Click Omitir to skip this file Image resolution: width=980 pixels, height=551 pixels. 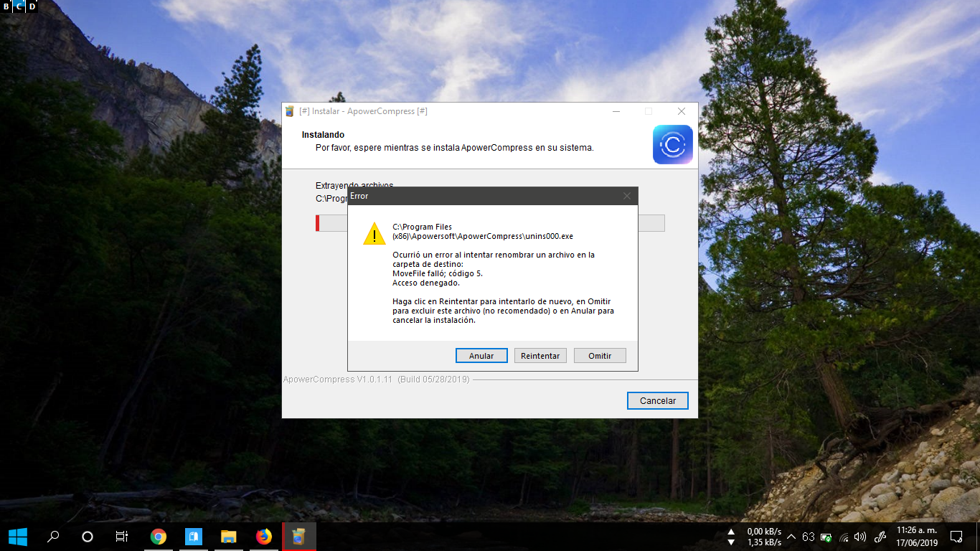[x=600, y=356]
